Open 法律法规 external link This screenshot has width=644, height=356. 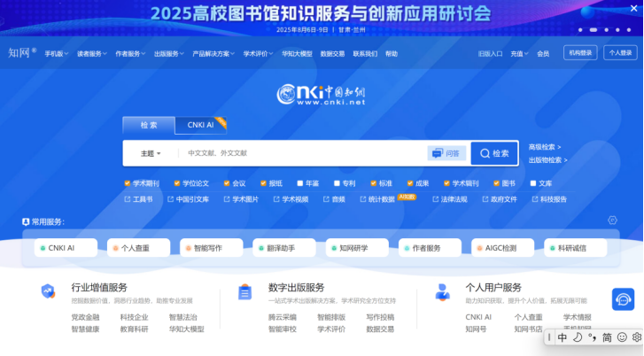point(450,199)
